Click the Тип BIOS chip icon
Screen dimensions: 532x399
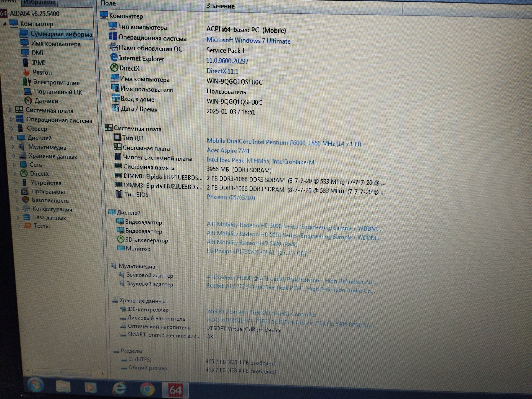click(x=119, y=194)
